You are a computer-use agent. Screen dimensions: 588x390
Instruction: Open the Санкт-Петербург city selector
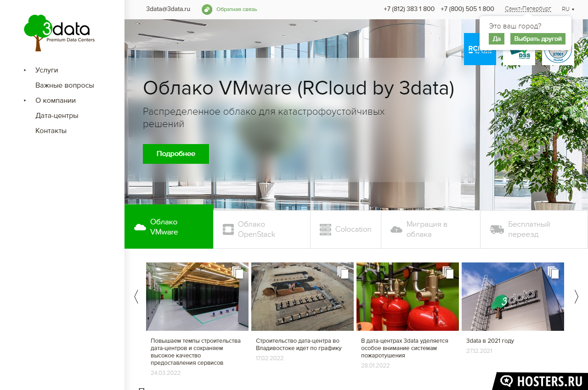528,9
